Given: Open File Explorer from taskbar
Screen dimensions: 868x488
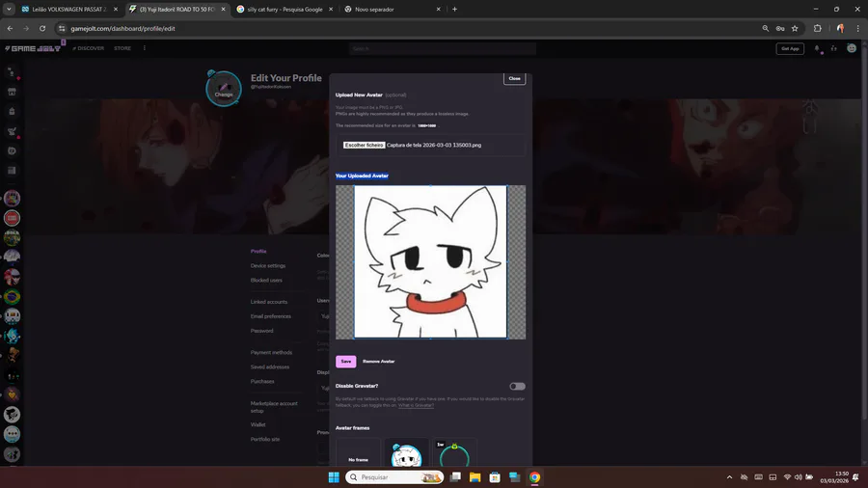Looking at the screenshot, I should (475, 477).
